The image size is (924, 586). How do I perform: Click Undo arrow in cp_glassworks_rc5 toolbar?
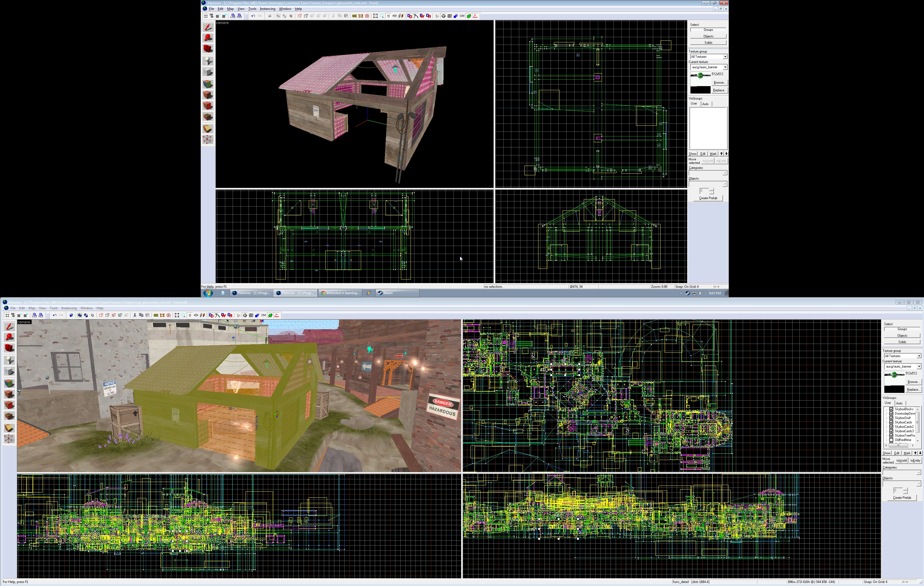click(54, 315)
